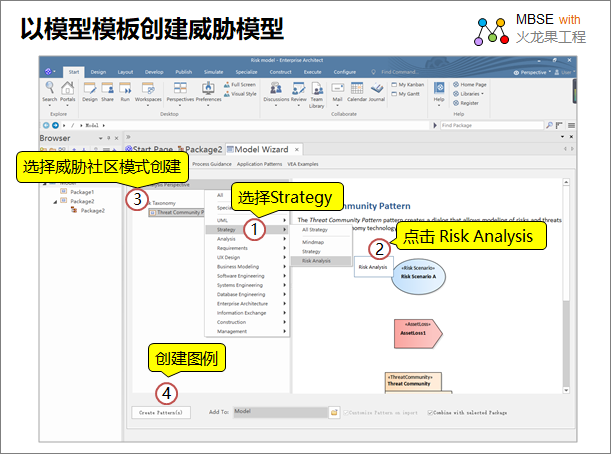Open the Home Page link
The height and width of the screenshot is (455, 612).
tap(470, 85)
